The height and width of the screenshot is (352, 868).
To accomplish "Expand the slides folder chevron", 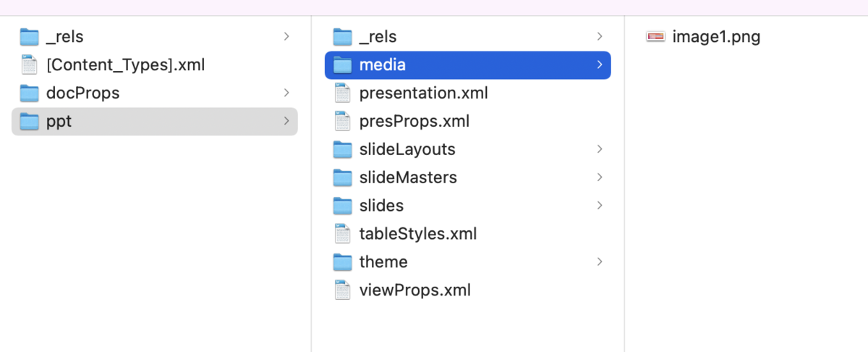I will pos(600,206).
